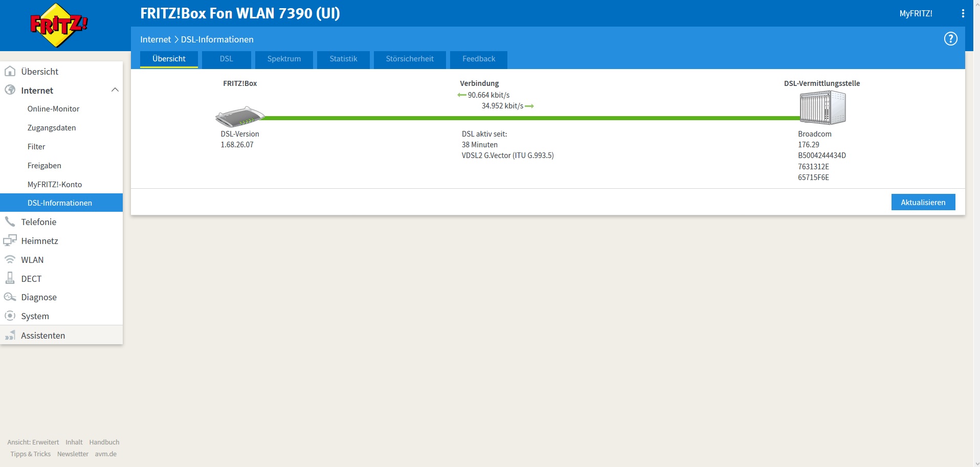Click the Telefonie phone icon
Image resolution: width=980 pixels, height=467 pixels.
10,221
